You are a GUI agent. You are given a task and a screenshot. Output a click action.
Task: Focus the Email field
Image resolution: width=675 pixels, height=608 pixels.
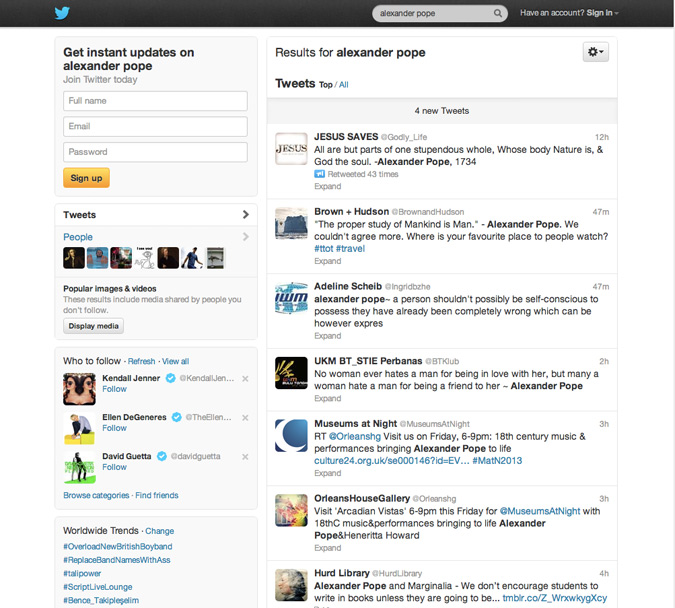point(155,126)
